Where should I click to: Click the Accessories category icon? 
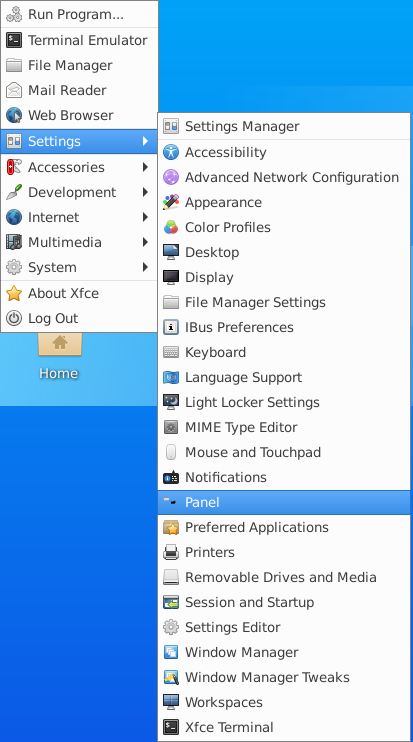pyautogui.click(x=14, y=167)
